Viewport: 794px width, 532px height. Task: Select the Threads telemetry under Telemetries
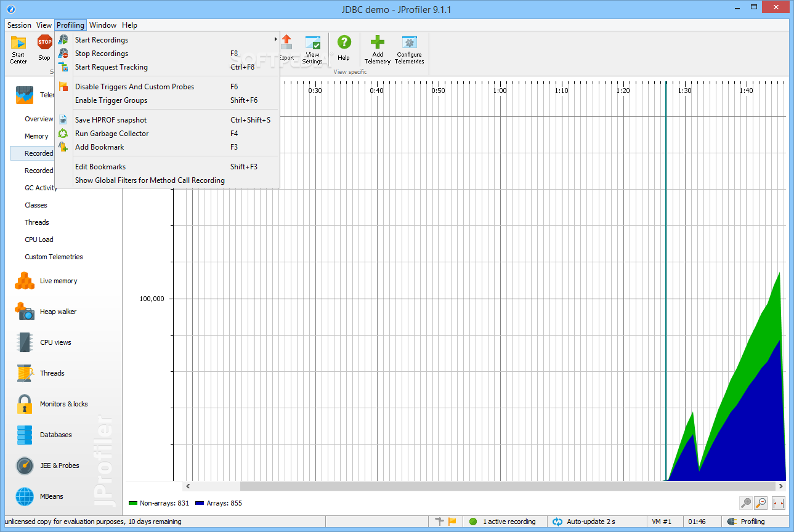37,222
